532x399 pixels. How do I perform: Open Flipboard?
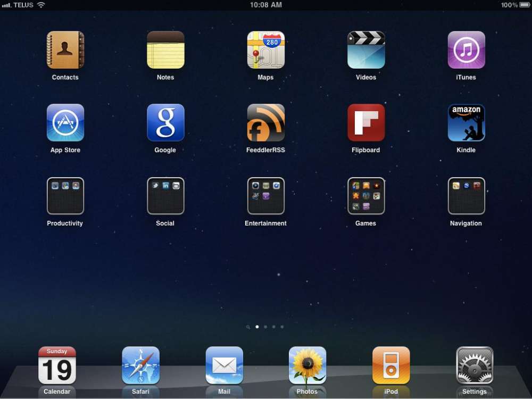point(366,123)
